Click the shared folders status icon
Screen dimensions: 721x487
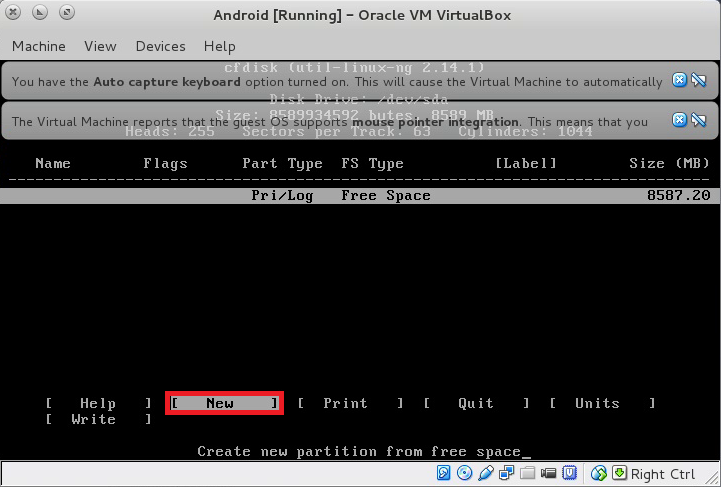tap(527, 473)
